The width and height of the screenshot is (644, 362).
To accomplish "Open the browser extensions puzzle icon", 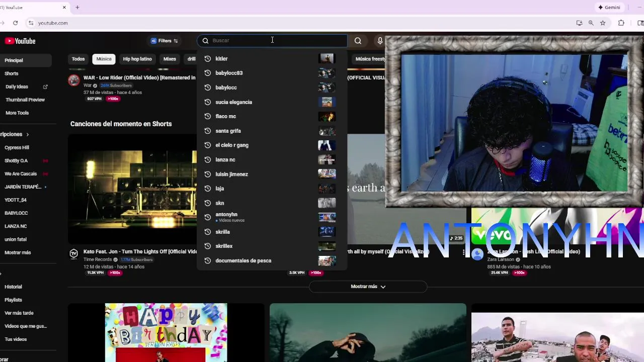I will [621, 23].
